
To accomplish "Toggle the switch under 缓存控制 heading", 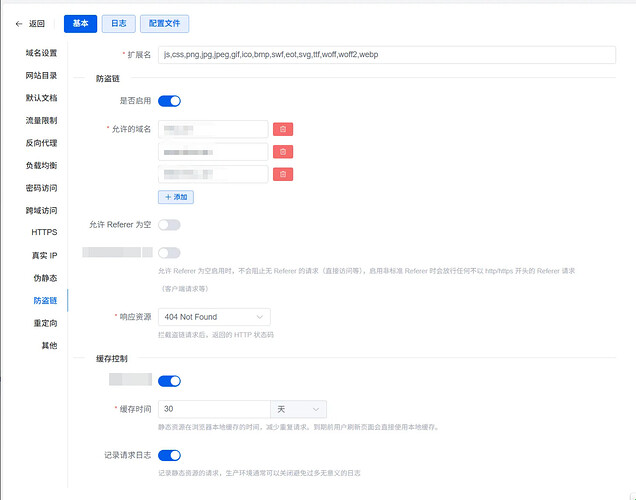I will 169,381.
